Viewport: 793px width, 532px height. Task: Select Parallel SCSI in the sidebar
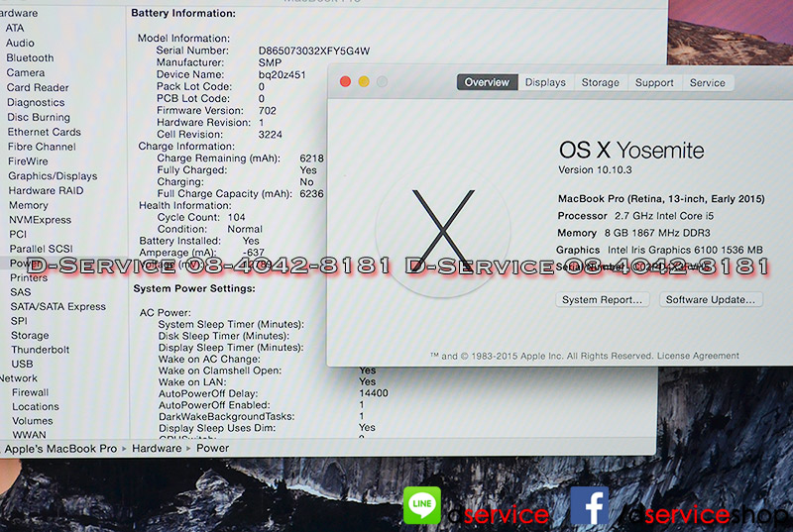(42, 249)
